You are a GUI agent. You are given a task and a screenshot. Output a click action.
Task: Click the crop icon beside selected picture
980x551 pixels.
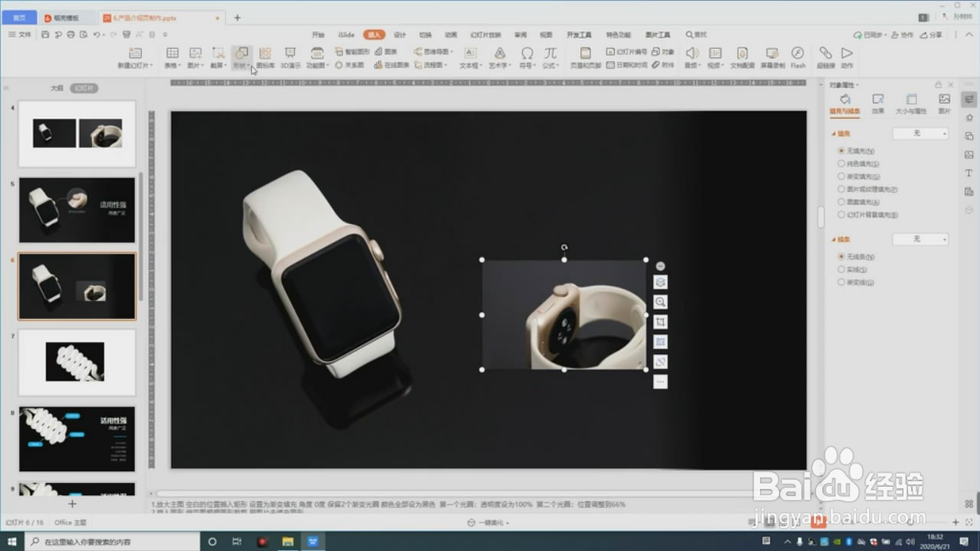pyautogui.click(x=661, y=322)
